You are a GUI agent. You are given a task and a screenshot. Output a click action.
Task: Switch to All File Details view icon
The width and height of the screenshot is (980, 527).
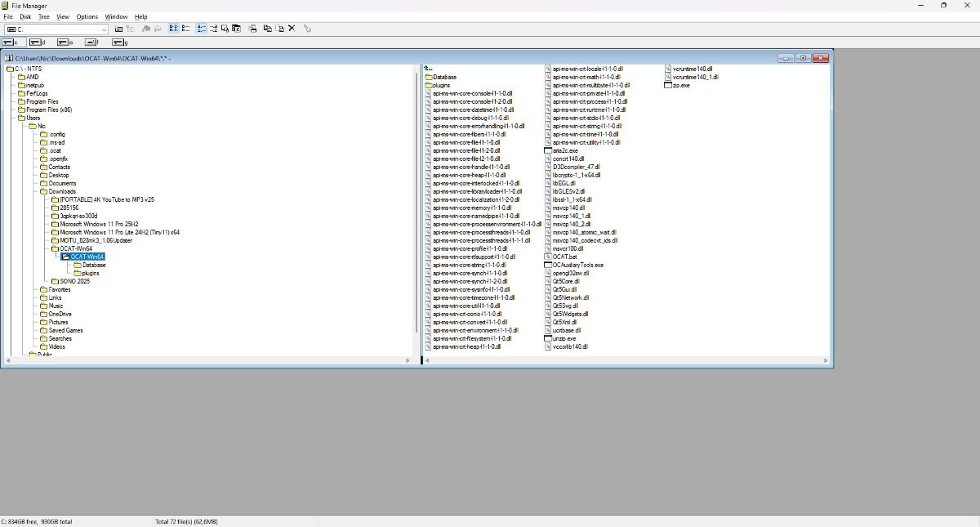point(185,29)
